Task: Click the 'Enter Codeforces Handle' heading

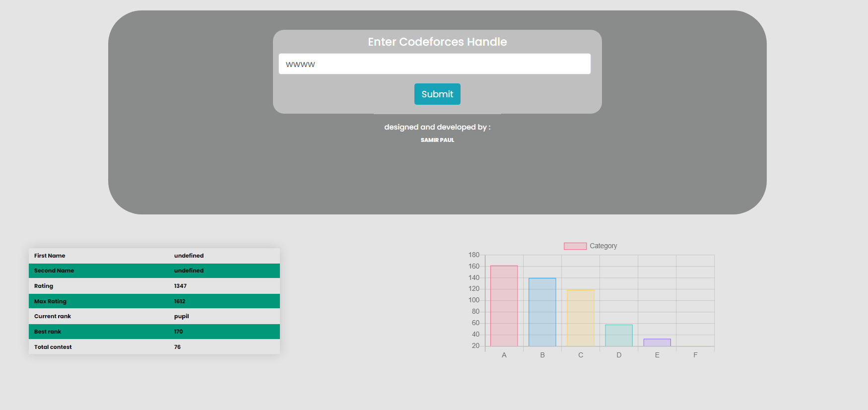Action: coord(437,42)
